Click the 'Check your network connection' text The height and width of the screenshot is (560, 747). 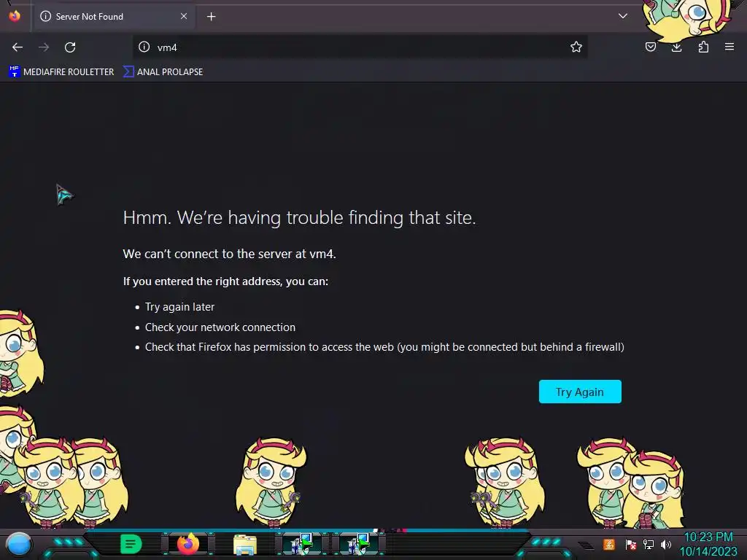click(x=220, y=327)
